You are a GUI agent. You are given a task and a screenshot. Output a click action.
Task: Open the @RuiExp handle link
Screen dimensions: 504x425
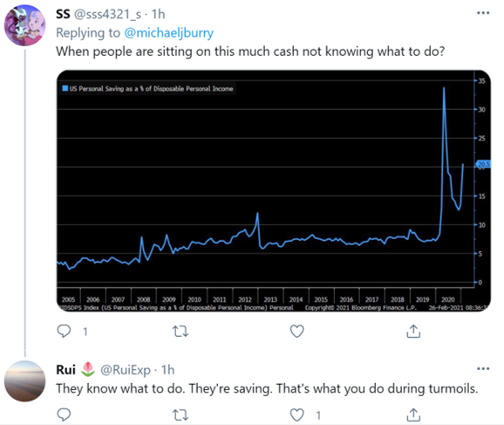126,370
